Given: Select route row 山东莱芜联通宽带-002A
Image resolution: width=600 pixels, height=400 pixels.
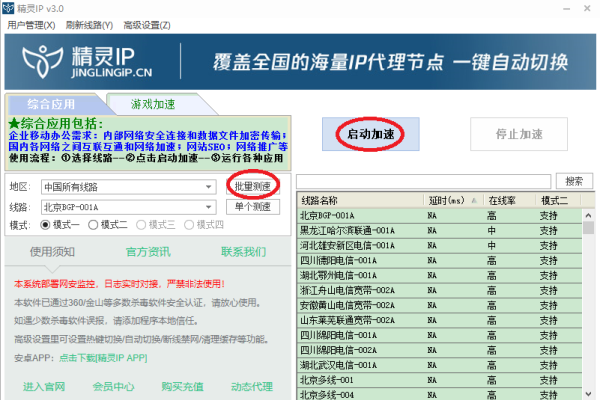Looking at the screenshot, I should (440, 320).
